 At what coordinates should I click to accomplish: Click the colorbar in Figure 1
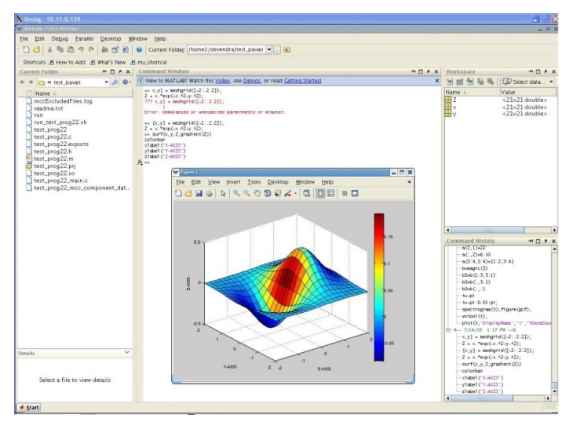coord(379,287)
